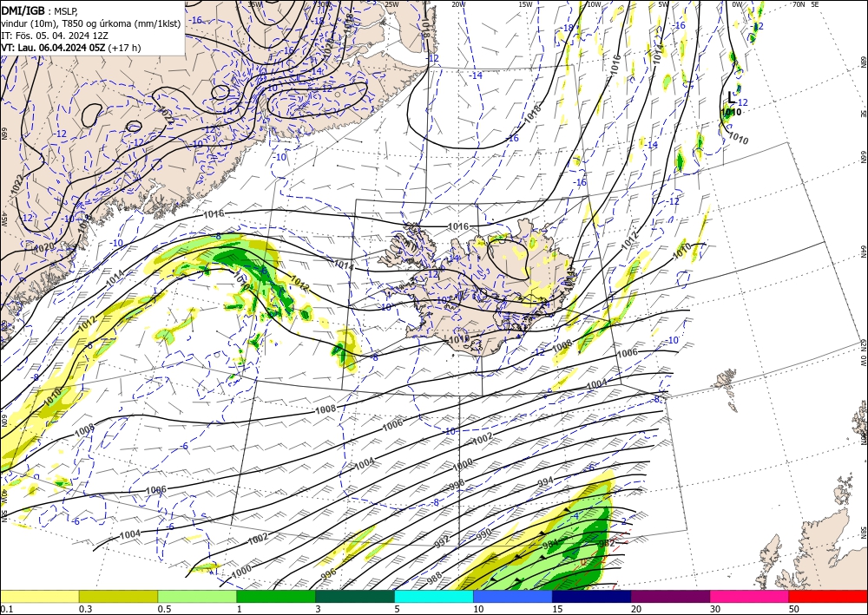
Task: Select the green 1–3 mm legend swatch
Action: (276, 596)
